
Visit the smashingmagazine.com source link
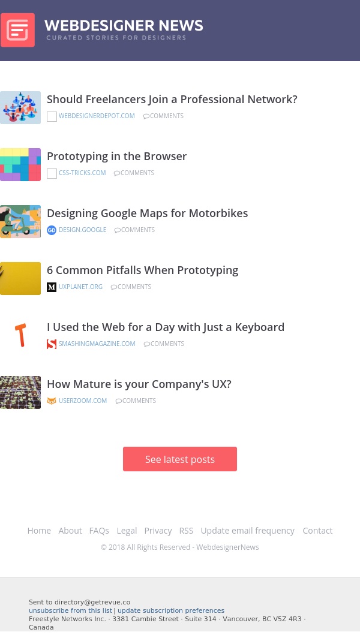coord(97,344)
